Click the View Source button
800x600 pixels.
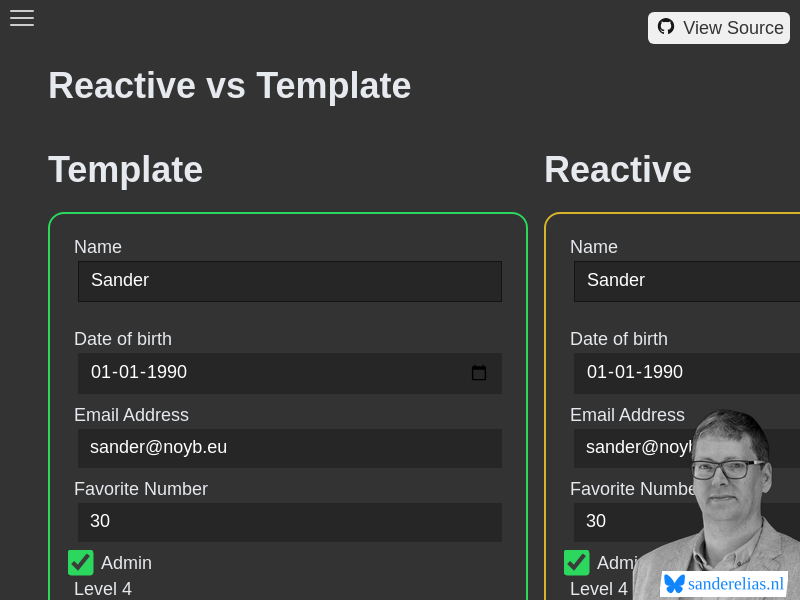tap(719, 27)
